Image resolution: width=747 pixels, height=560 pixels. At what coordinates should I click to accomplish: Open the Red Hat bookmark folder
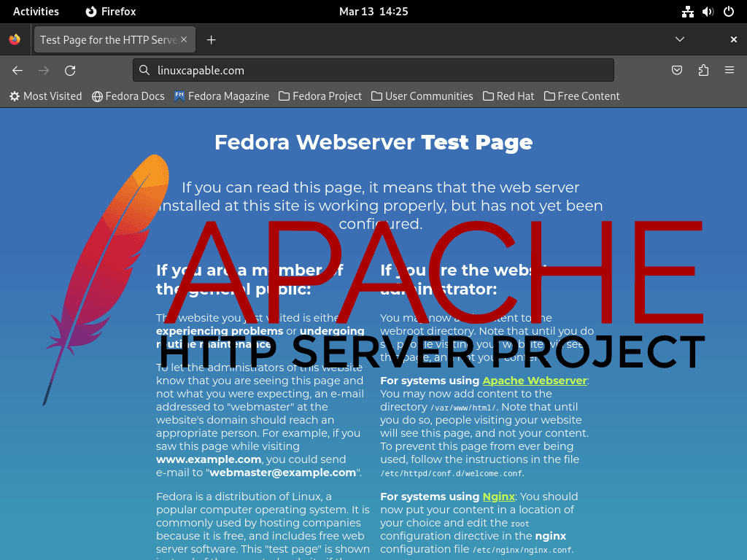(x=508, y=96)
